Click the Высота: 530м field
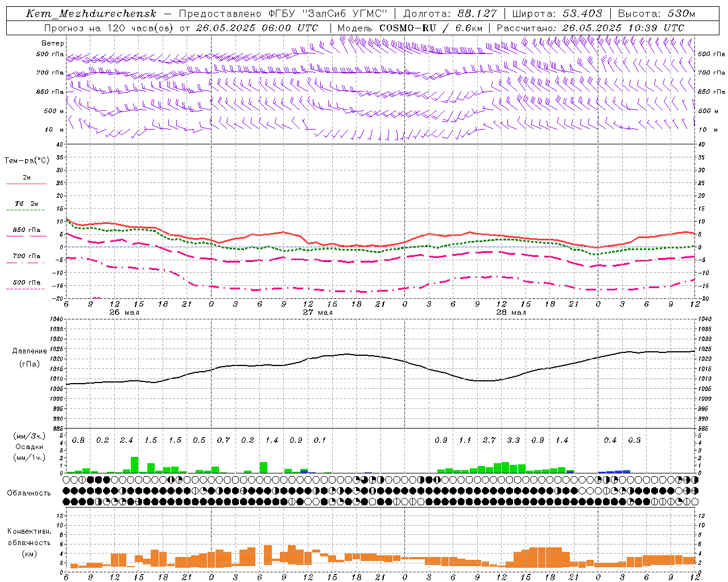 (656, 14)
